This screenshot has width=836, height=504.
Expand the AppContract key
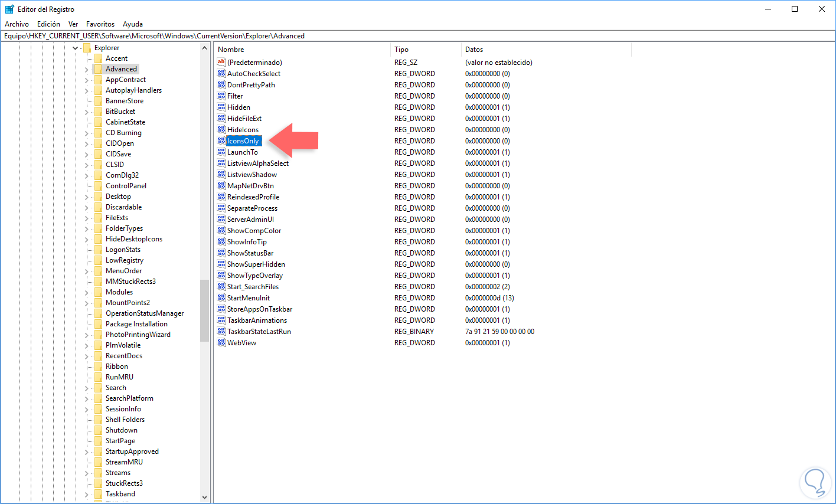(x=86, y=80)
